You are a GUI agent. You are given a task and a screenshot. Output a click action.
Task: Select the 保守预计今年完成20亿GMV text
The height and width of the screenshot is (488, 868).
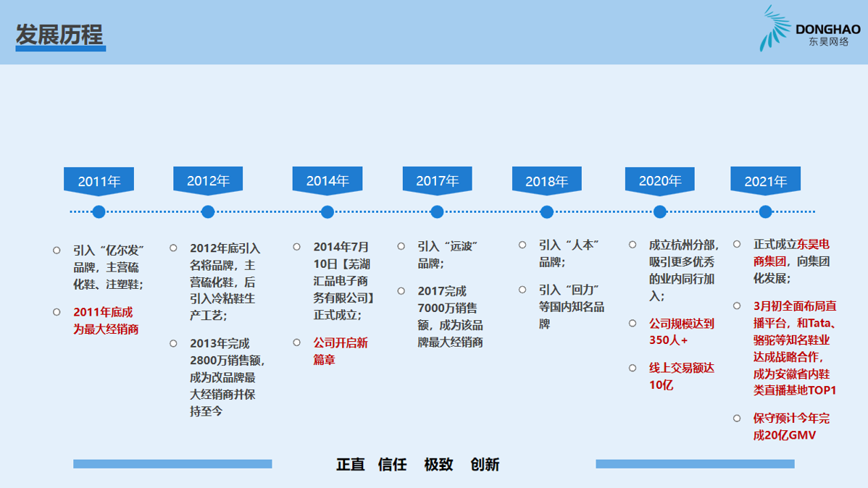[x=791, y=427]
